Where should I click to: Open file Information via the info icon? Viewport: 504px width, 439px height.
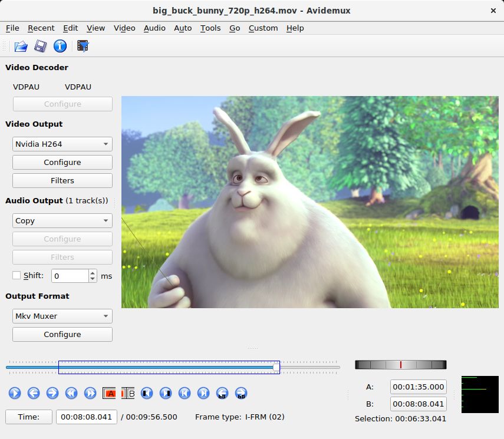point(60,46)
